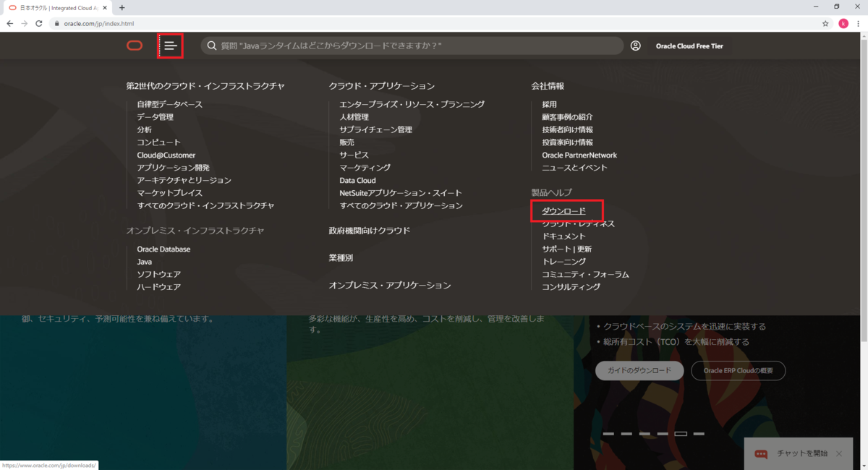This screenshot has height=470, width=868.
Task: Close the chat widget
Action: [x=839, y=453]
